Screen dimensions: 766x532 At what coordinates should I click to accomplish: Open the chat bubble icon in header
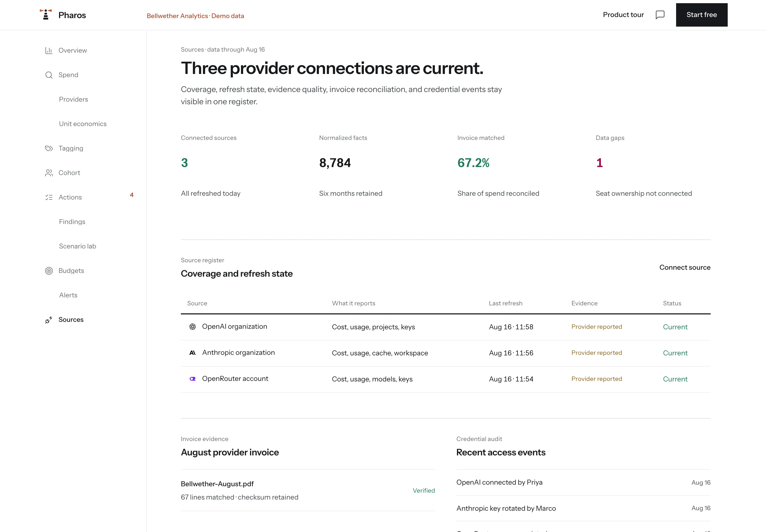(660, 15)
